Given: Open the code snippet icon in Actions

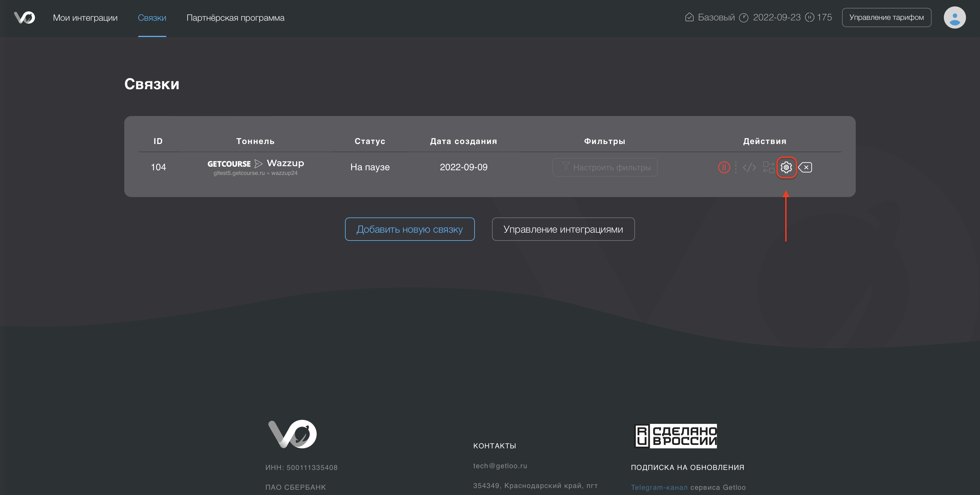Looking at the screenshot, I should coord(749,167).
